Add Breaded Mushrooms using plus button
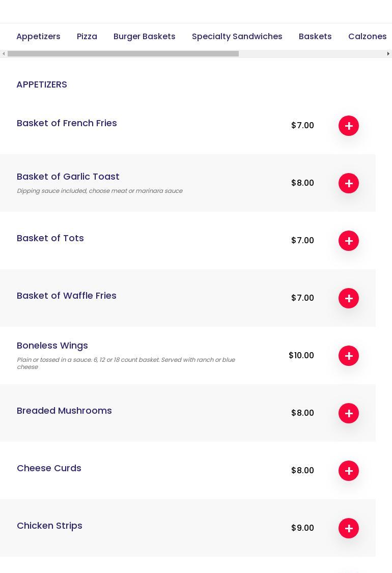The height and width of the screenshot is (573, 392). coord(349,413)
